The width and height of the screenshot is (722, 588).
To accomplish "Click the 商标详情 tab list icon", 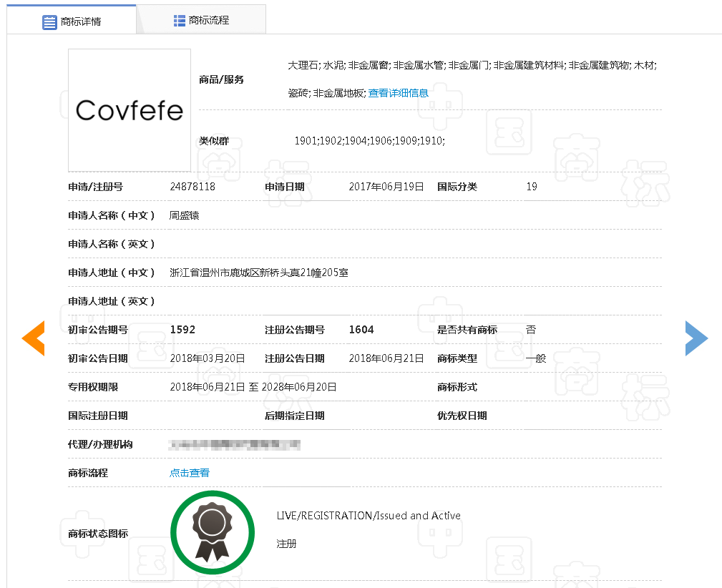I will (49, 22).
